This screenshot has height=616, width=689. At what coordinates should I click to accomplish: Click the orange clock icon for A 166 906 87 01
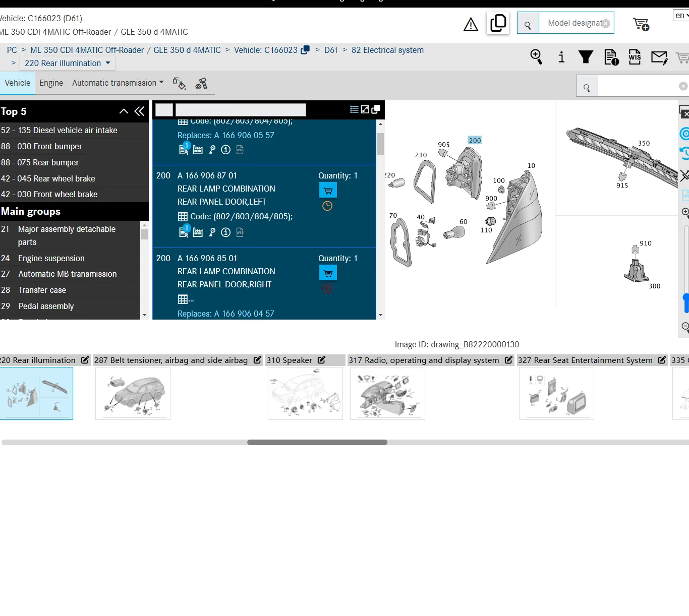(327, 206)
